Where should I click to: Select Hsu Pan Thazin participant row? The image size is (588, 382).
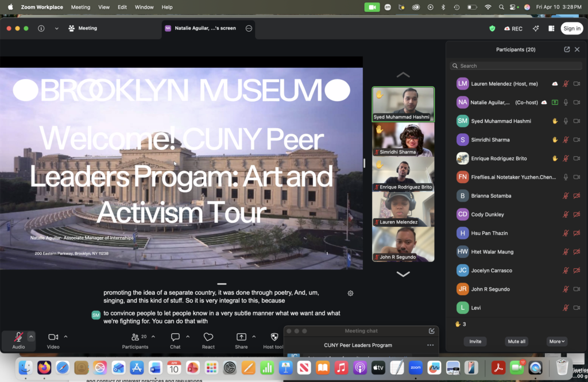click(x=516, y=233)
